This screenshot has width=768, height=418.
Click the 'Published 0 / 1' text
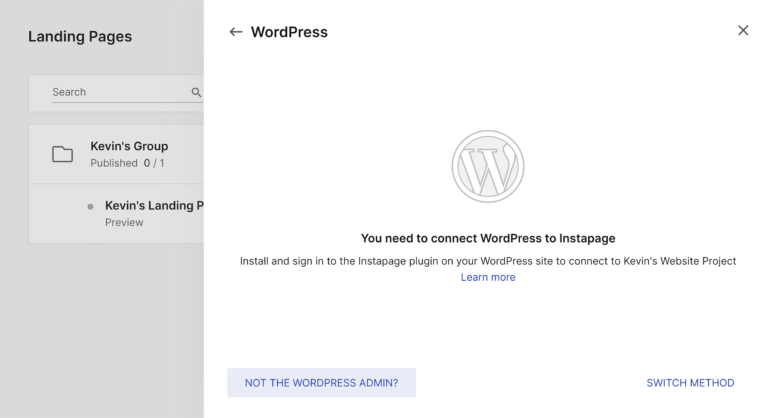(x=127, y=163)
